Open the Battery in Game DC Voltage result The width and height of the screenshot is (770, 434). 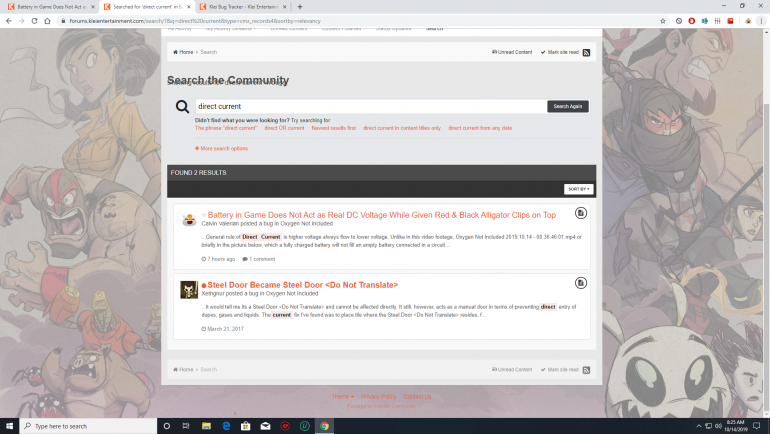pyautogui.click(x=382, y=215)
